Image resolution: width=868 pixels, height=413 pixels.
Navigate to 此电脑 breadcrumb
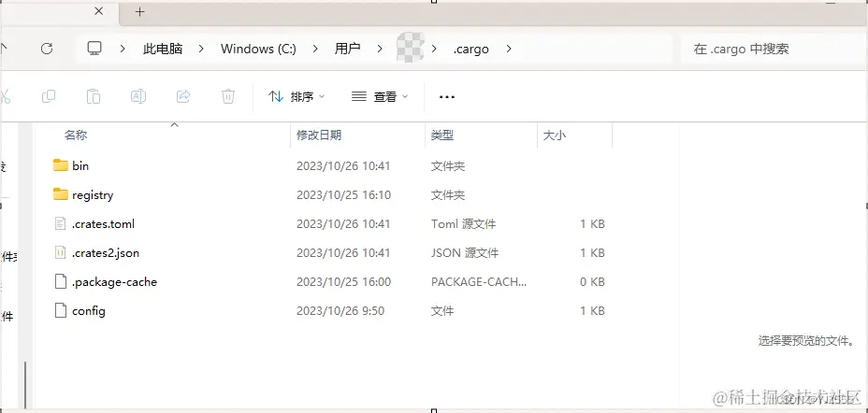tap(163, 49)
